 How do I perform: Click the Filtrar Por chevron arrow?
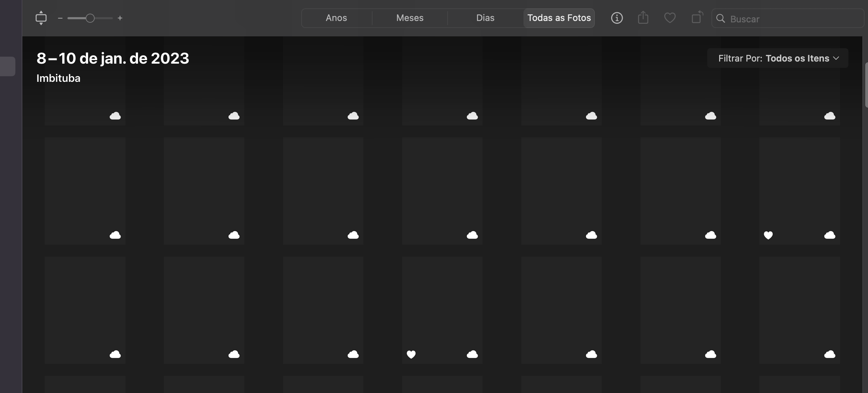[x=836, y=58]
